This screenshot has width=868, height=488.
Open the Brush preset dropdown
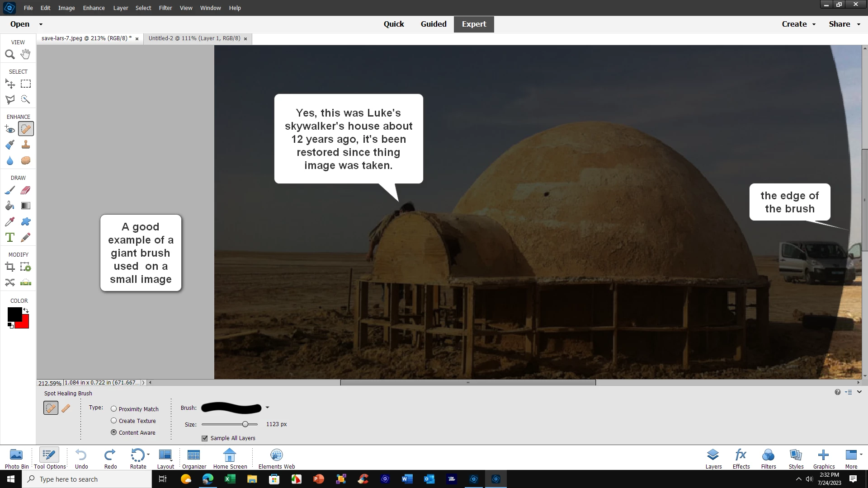point(267,408)
